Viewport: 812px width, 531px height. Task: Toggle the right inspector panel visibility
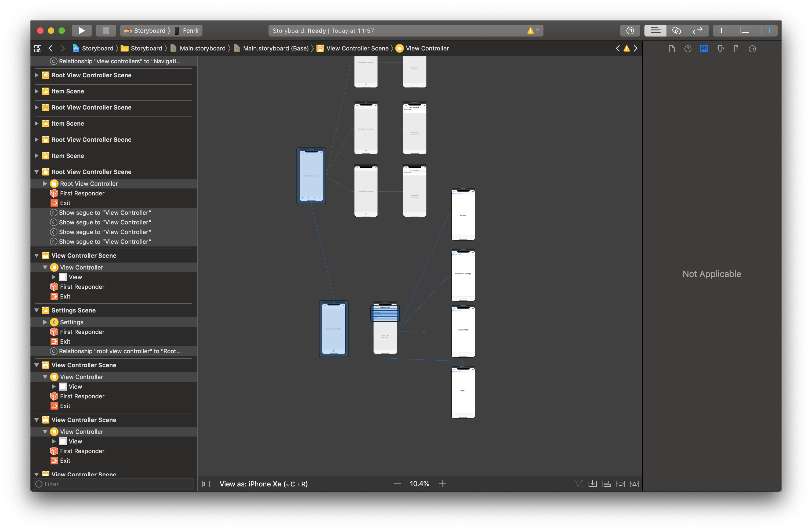(767, 30)
